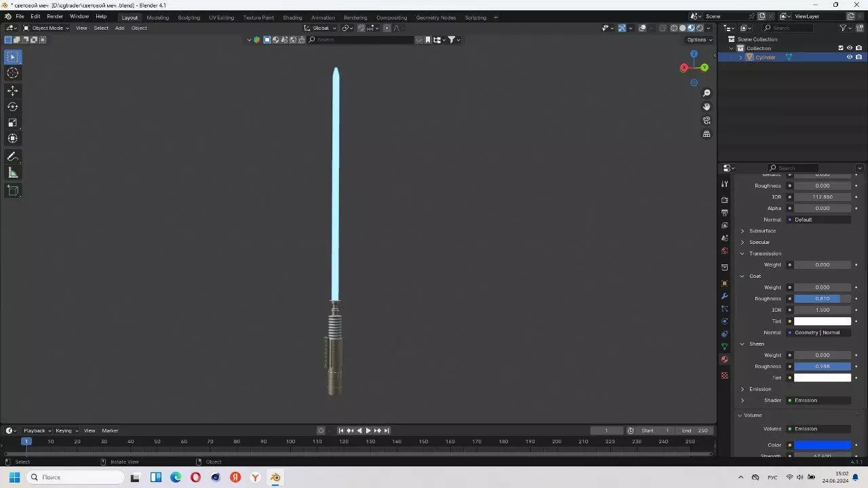Open the Render menu

click(55, 16)
